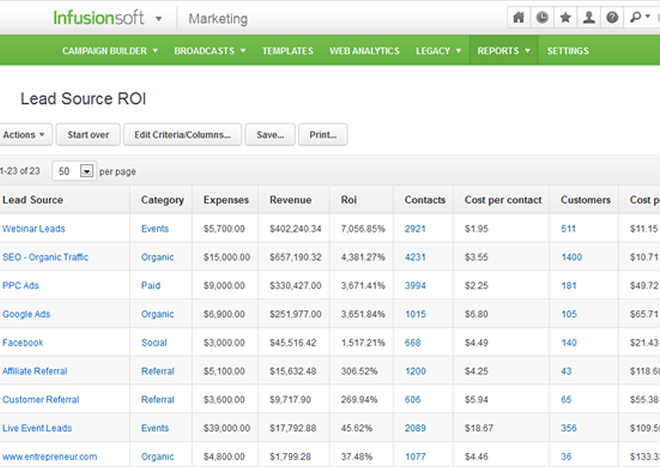This screenshot has height=467, width=660.
Task: Open the Live Event Leads link
Action: tap(37, 428)
